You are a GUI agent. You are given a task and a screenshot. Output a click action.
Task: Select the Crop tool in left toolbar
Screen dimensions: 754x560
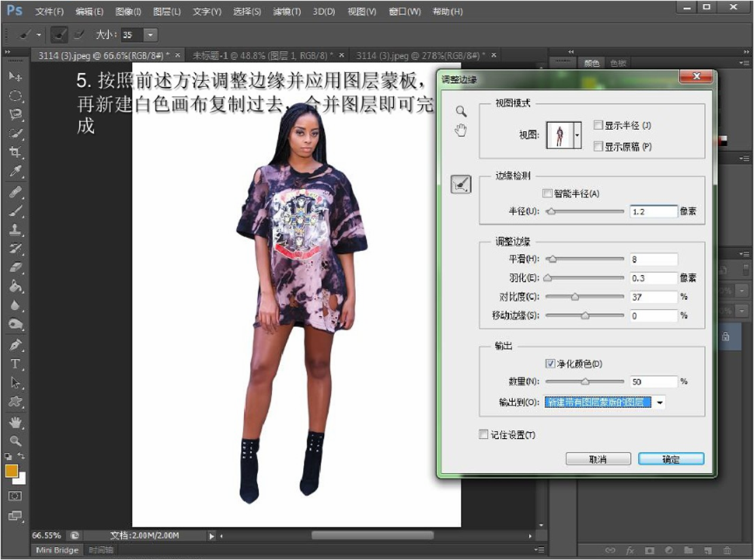[16, 152]
